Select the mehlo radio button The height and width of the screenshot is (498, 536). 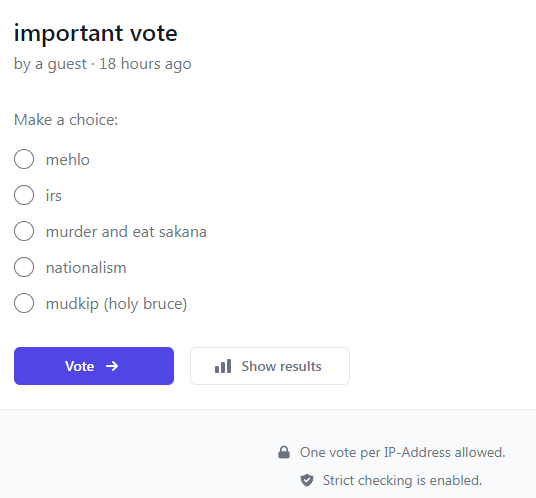pyautogui.click(x=24, y=159)
